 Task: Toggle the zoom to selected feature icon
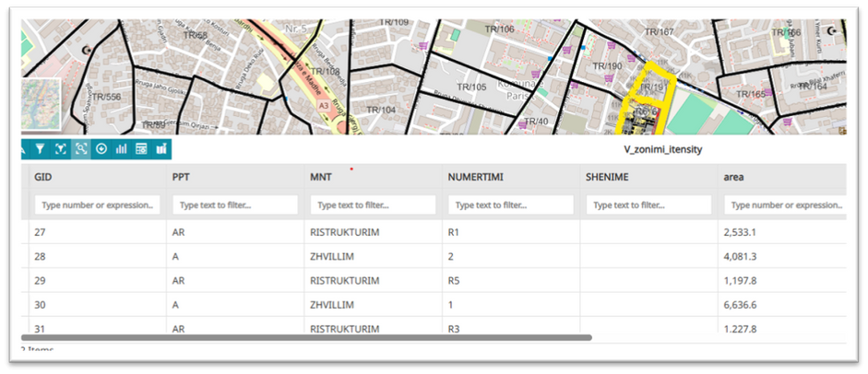pos(81,149)
